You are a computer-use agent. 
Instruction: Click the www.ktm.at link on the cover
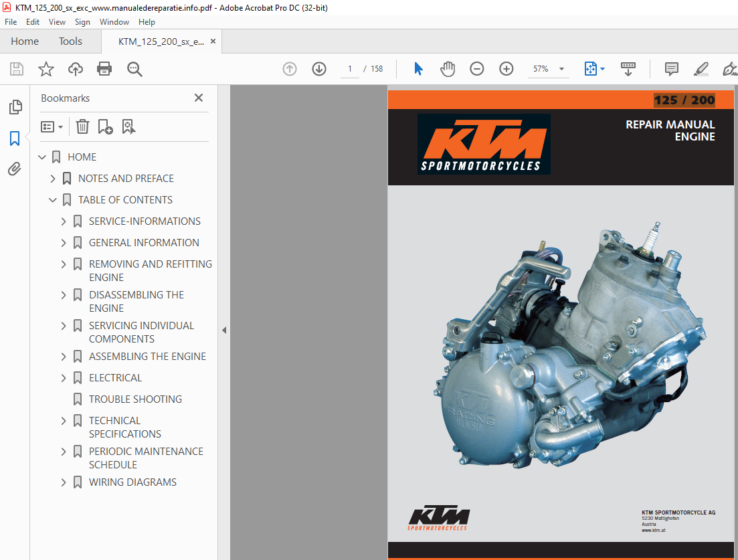tap(653, 531)
